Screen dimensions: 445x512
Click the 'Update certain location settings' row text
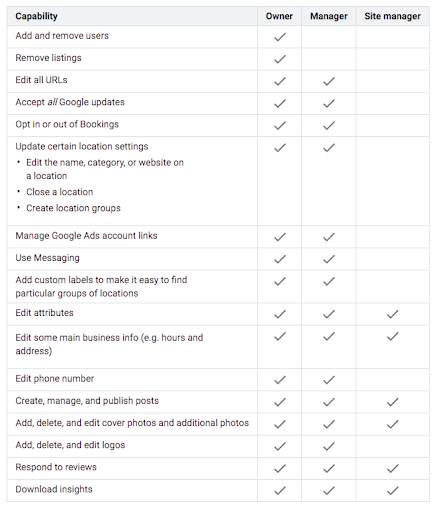[x=82, y=146]
